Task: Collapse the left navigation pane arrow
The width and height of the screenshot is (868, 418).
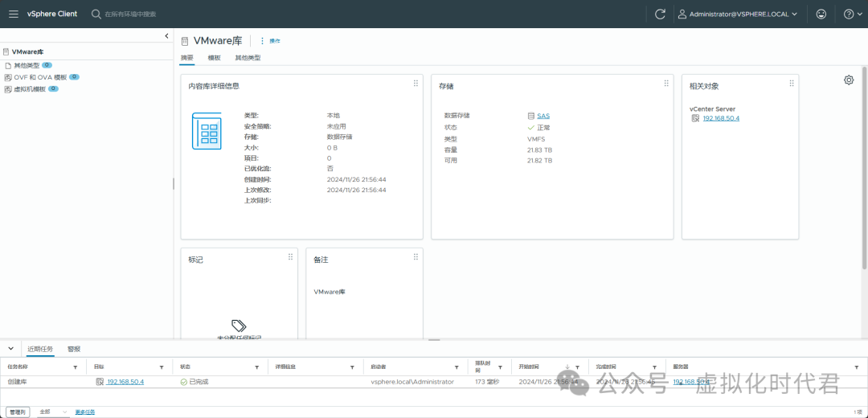Action: click(x=166, y=36)
